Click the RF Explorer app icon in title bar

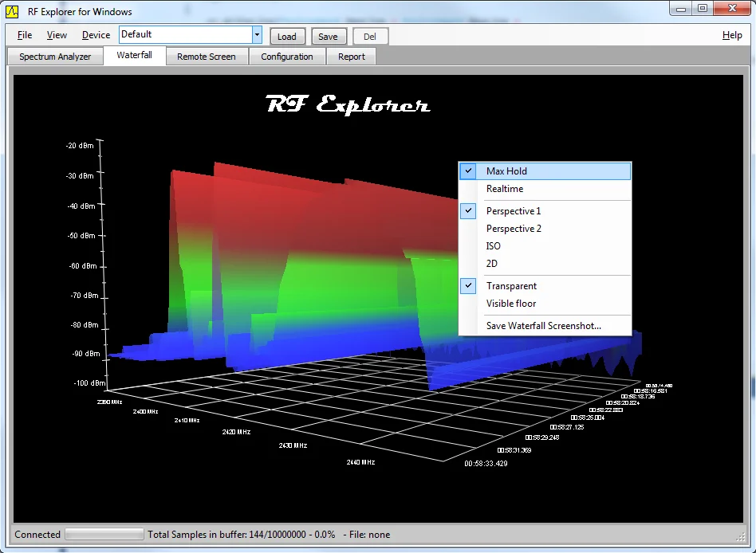(12, 12)
